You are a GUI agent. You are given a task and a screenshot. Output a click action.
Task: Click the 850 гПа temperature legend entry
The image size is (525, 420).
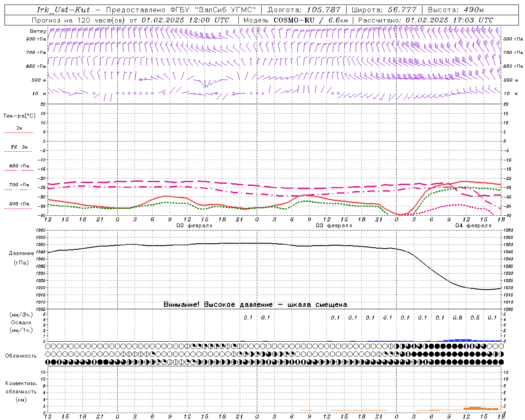19,167
